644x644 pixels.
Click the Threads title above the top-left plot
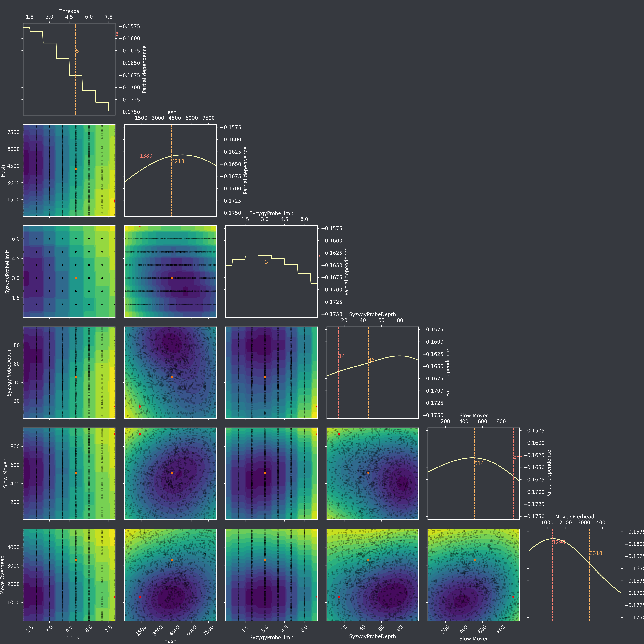(69, 11)
